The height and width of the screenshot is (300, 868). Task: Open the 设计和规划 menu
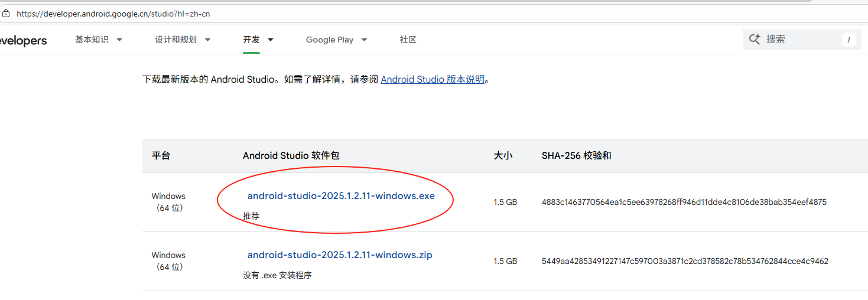point(175,40)
